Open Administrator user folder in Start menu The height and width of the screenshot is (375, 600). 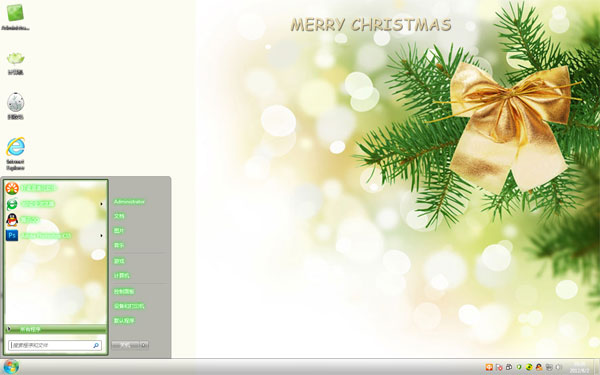[129, 202]
